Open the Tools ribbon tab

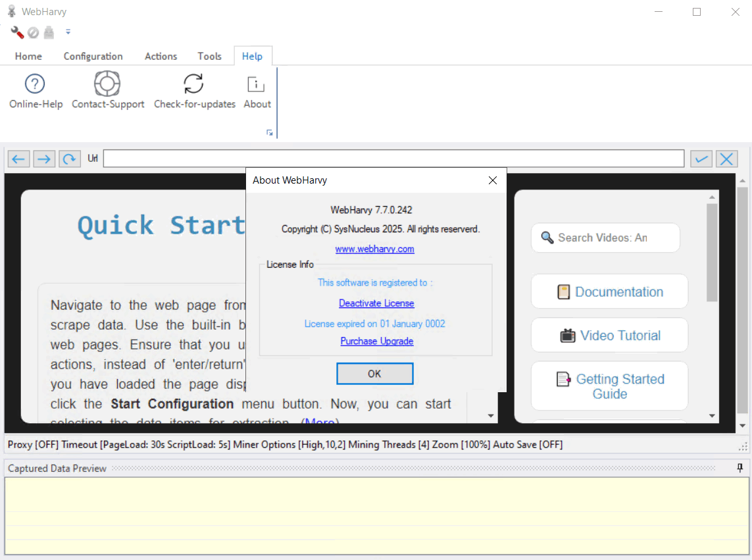[x=210, y=56]
